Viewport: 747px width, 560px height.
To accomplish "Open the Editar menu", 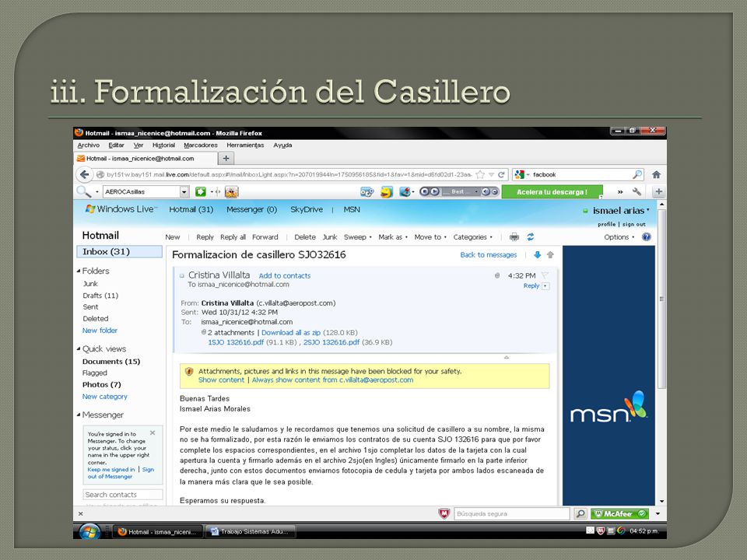I will pos(116,145).
